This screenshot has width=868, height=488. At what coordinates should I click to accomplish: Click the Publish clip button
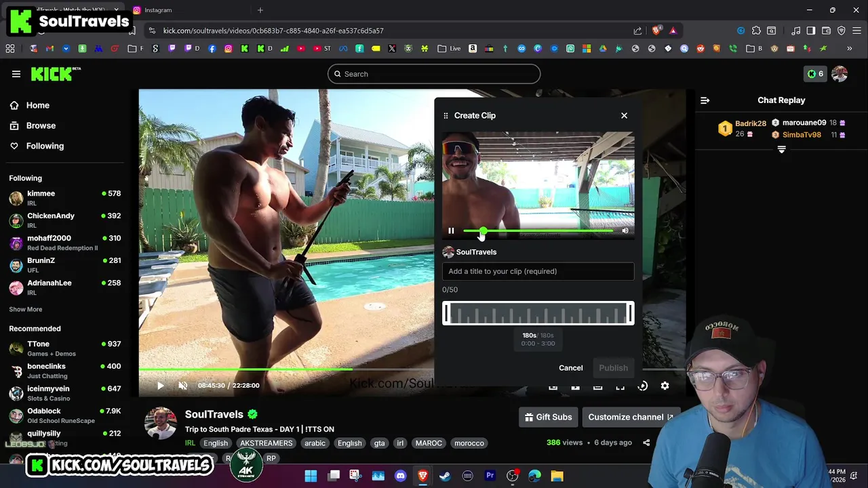pos(613,368)
